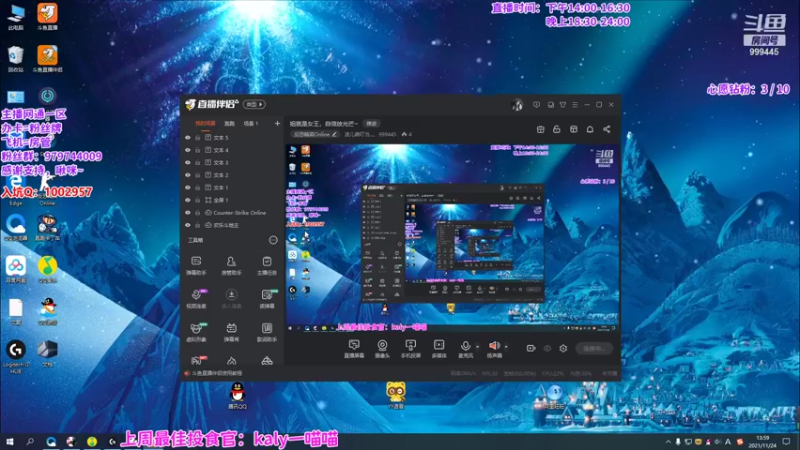Click the unlock padlock icon above preview
Image resolution: width=800 pixels, height=450 pixels.
[x=557, y=129]
